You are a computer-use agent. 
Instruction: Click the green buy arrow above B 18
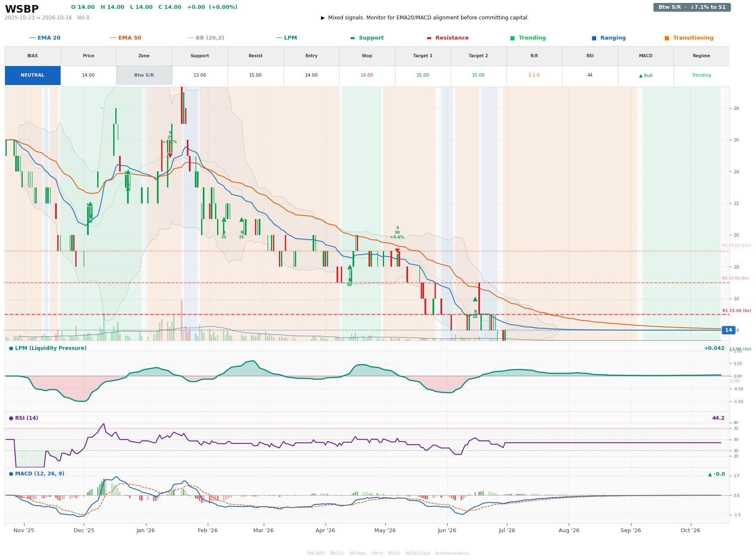[350, 267]
